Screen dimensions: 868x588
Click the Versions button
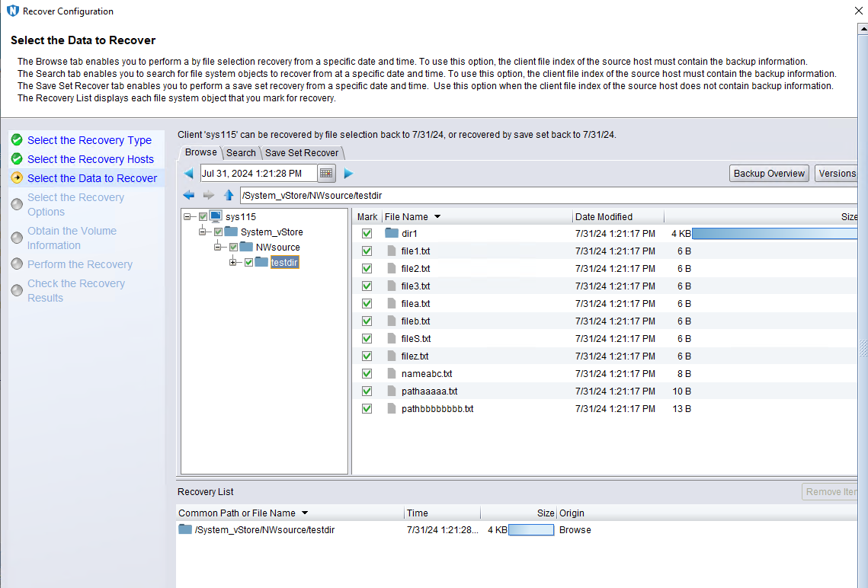pos(837,174)
